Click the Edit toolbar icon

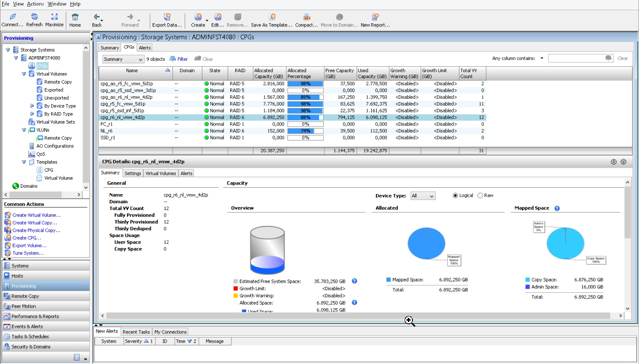click(218, 17)
